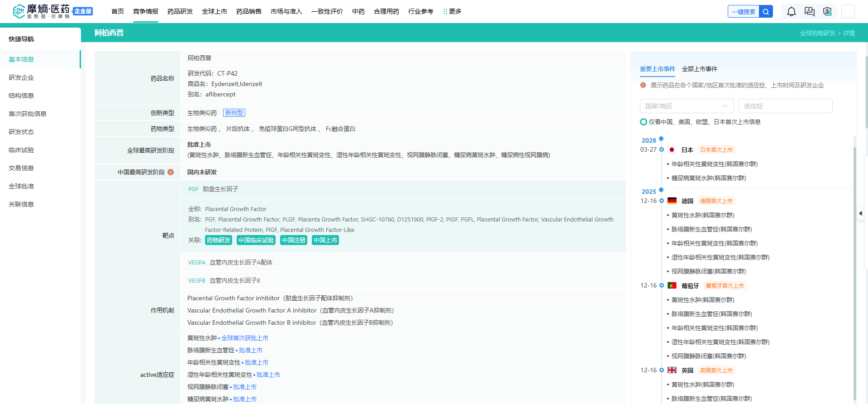Click 药物研发 association button

[219, 240]
